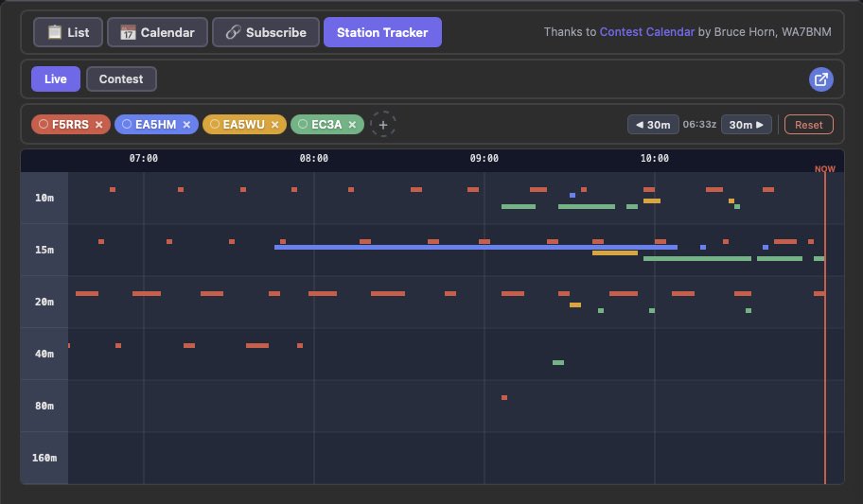Click the green EC3A spot on 40m
Screen dimensions: 863x504
(x=558, y=362)
